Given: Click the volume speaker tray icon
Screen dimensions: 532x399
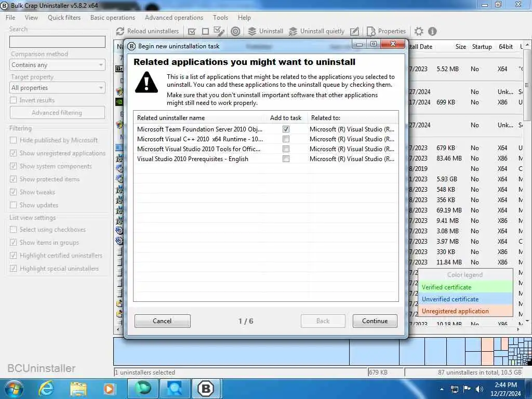Looking at the screenshot, I should click(x=480, y=389).
